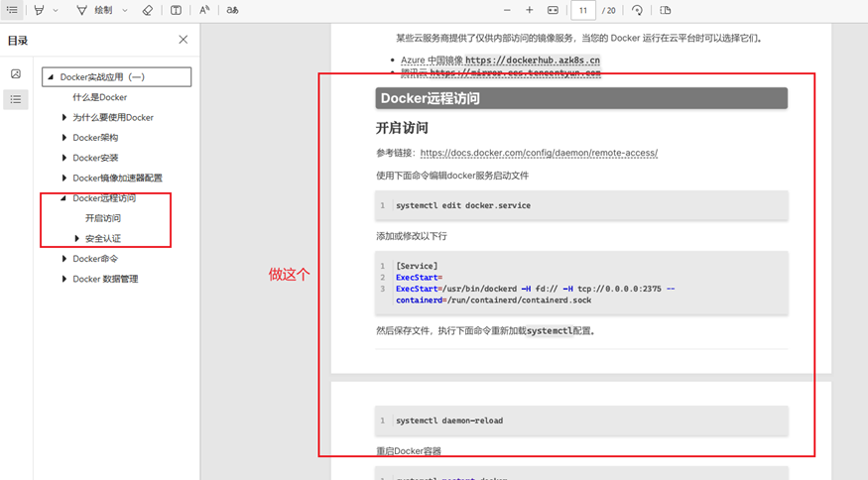Click the read aloud icon
This screenshot has height=480, width=868.
point(204,10)
